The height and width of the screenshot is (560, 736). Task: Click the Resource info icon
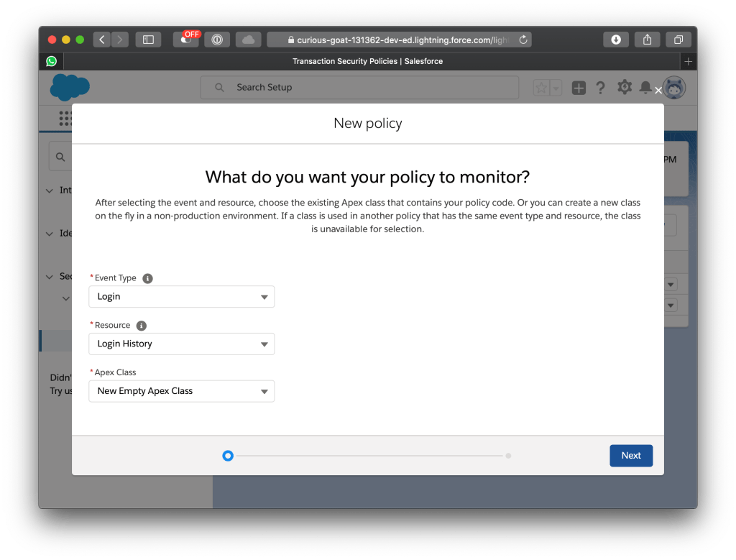pyautogui.click(x=142, y=326)
